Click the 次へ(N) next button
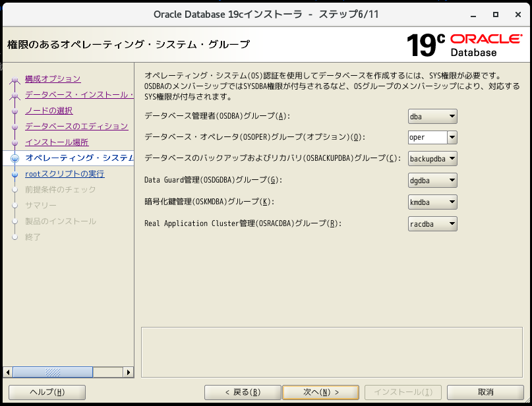 click(320, 392)
